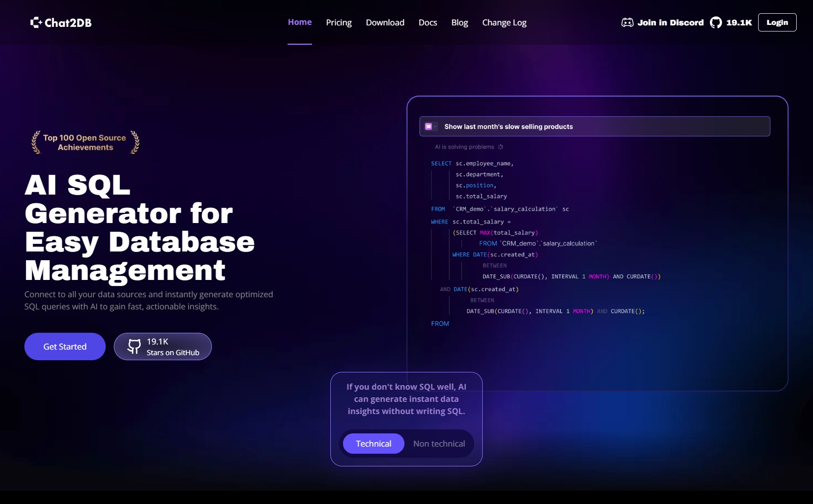Image resolution: width=813 pixels, height=504 pixels.
Task: Click the 'AI is solving problems' text
Action: coord(464,147)
